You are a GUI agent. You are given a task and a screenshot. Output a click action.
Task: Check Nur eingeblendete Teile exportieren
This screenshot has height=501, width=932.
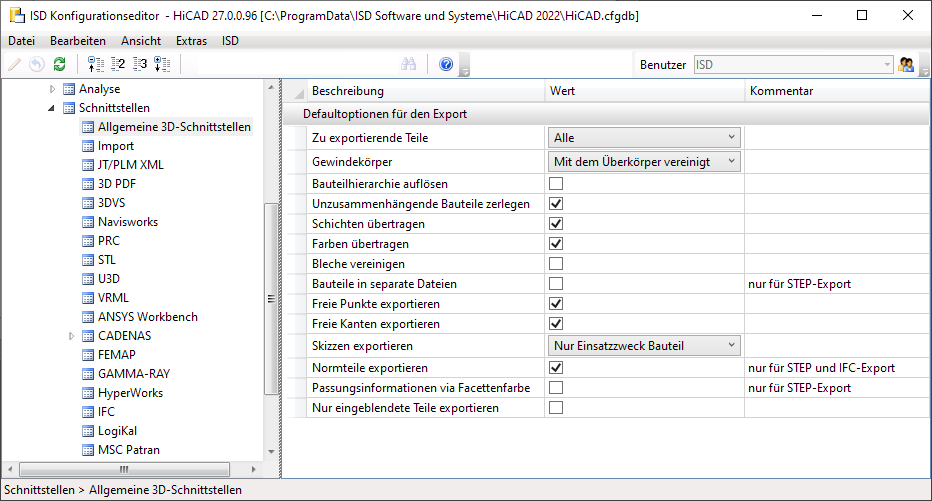(556, 408)
